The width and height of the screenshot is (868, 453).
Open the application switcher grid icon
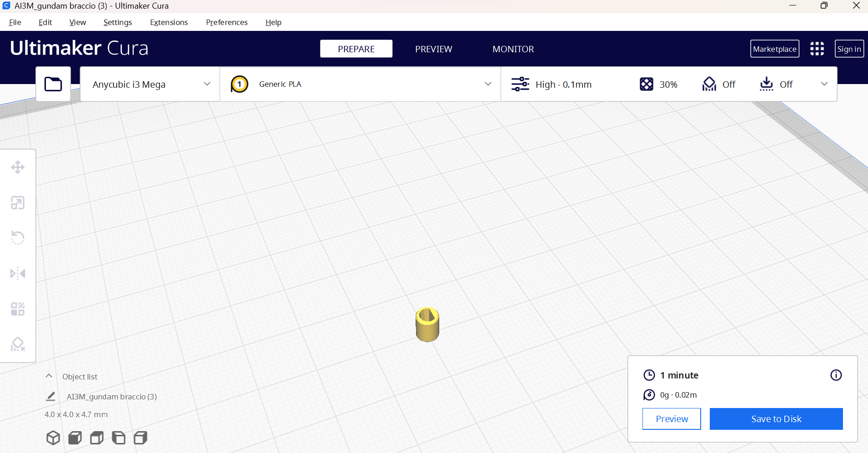pos(817,49)
